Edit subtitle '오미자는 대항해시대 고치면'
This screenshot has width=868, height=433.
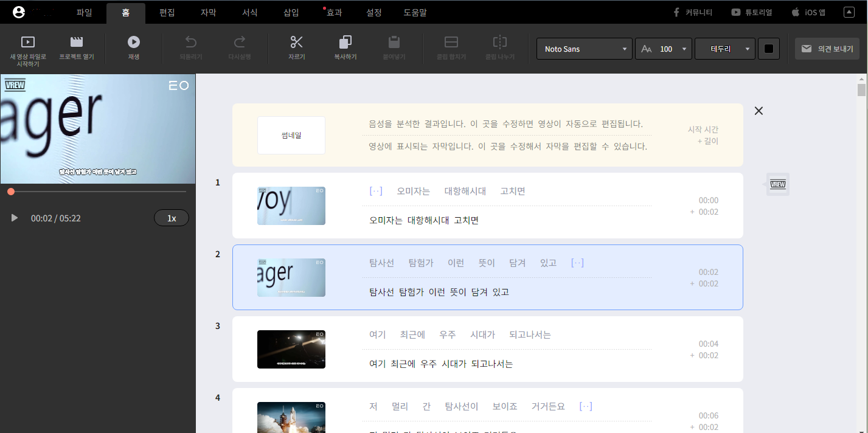click(x=424, y=220)
